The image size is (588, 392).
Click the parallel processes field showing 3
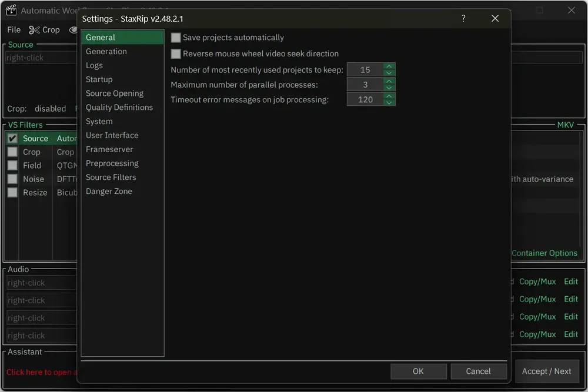(365, 85)
